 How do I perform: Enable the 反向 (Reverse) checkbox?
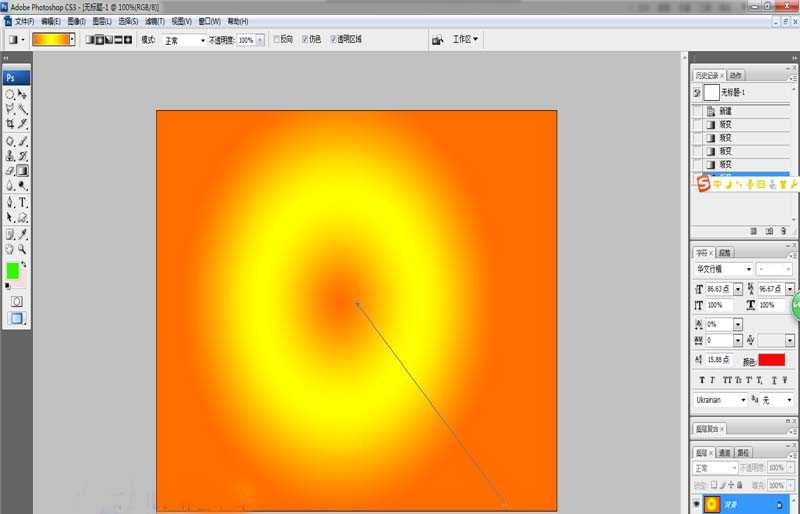[277, 40]
